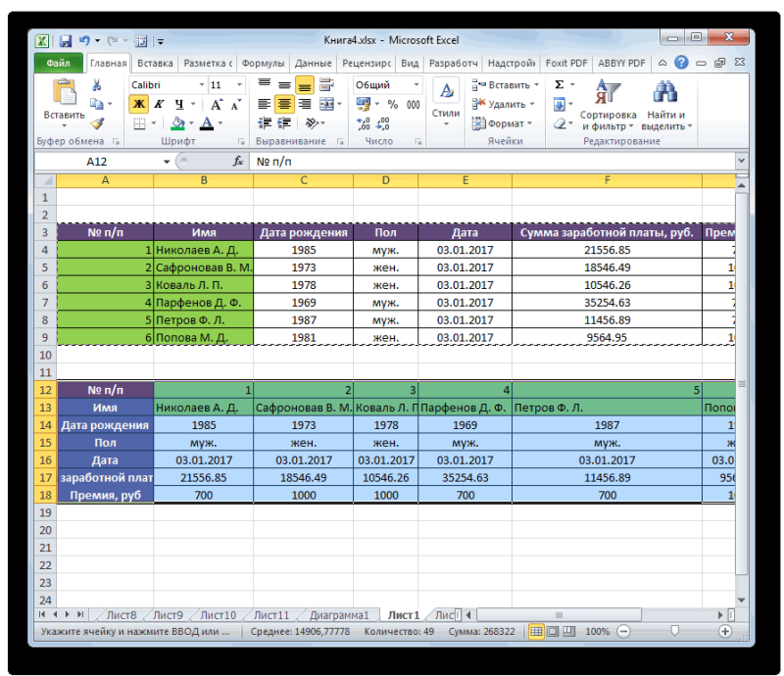Open Excel help question mark
This screenshot has width=784, height=676.
681,63
